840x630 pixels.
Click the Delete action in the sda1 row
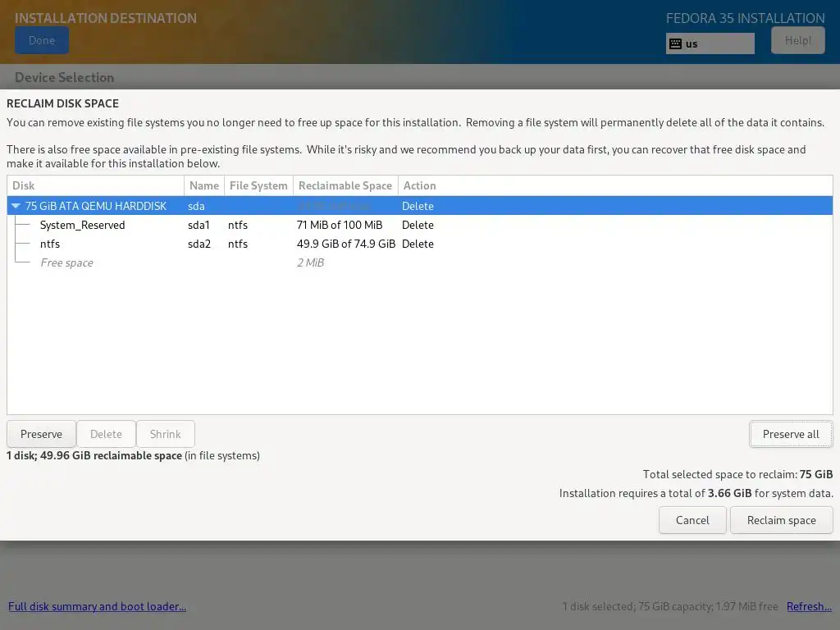pos(418,225)
